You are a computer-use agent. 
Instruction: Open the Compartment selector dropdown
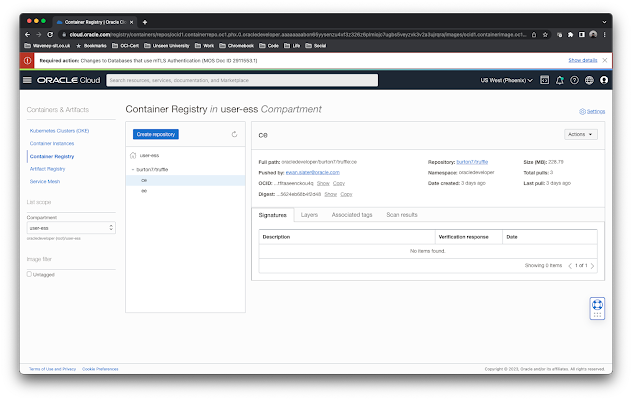[71, 228]
